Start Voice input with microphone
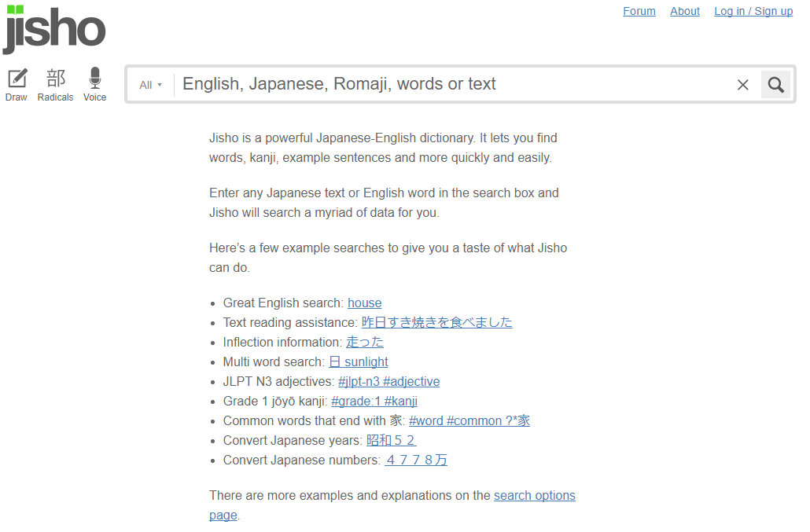 94,85
